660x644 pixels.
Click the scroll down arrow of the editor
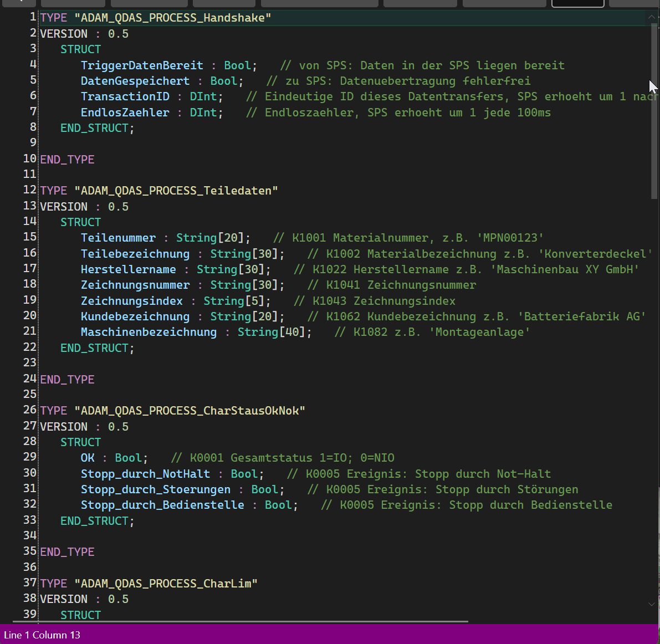652,604
